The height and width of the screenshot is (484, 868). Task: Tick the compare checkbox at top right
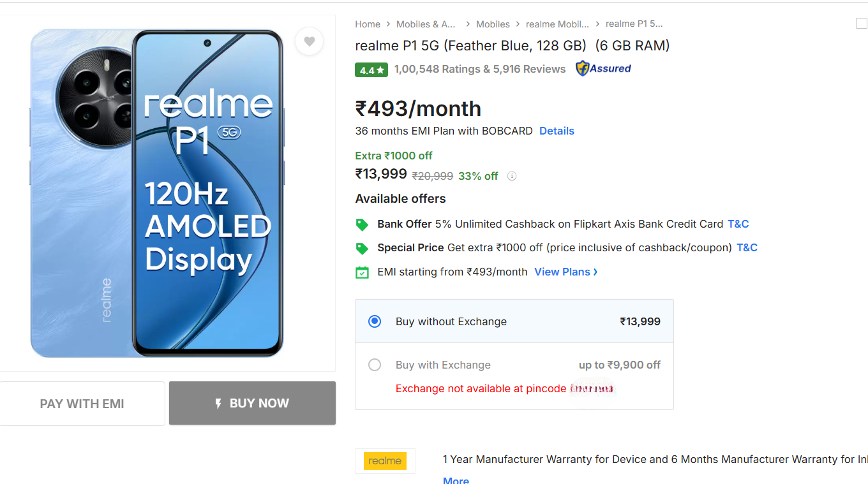coord(861,24)
